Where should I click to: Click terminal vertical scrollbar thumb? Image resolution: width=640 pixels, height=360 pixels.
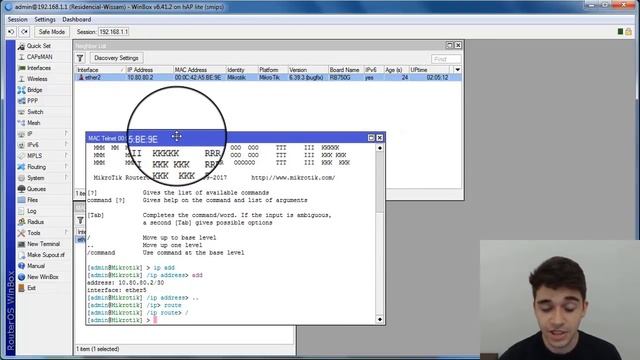(x=380, y=182)
